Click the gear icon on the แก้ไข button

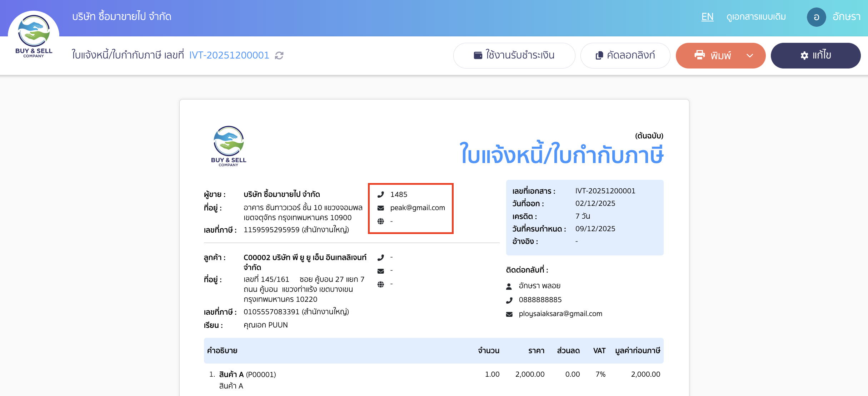point(804,55)
